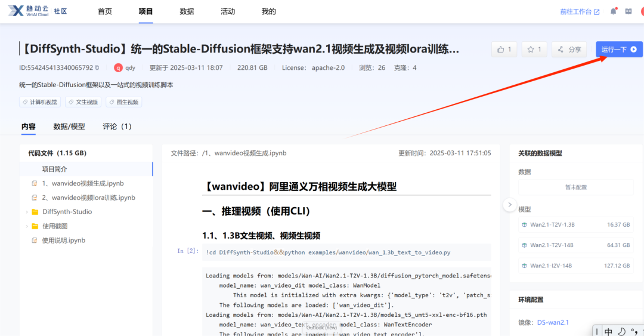The image size is (644, 336).
Task: Select 项目简介 in the file list
Action: click(86, 169)
